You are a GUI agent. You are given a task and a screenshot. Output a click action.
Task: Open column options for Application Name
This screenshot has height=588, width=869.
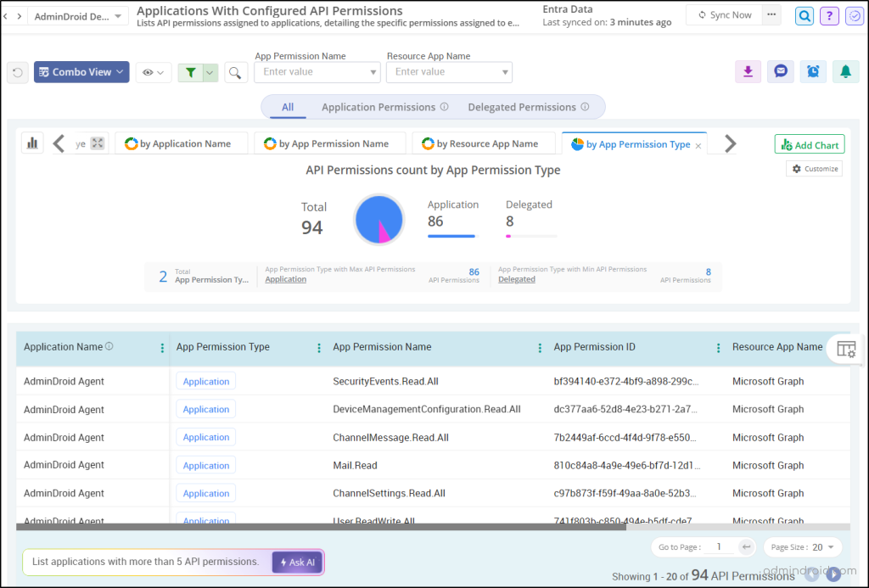coord(162,348)
